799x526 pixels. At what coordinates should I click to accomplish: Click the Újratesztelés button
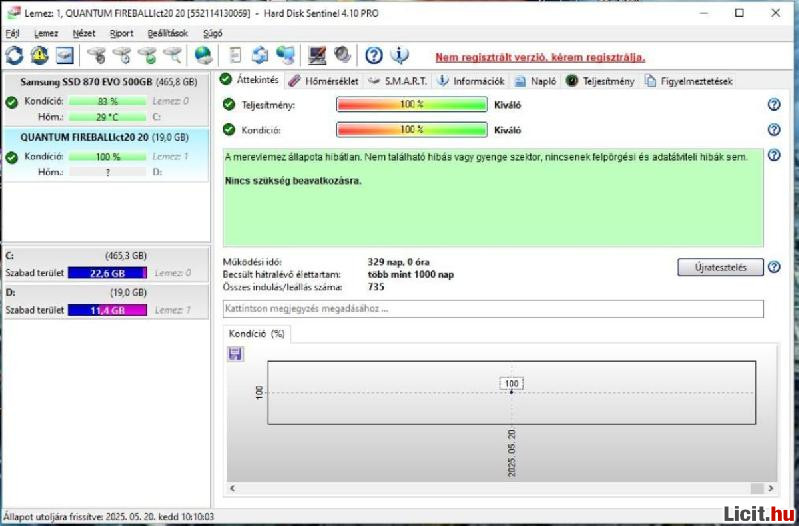pos(720,267)
